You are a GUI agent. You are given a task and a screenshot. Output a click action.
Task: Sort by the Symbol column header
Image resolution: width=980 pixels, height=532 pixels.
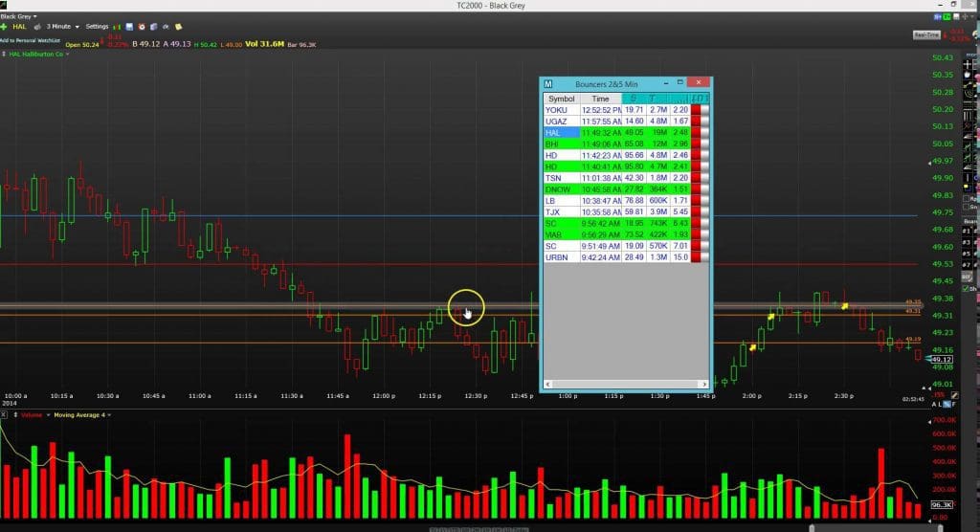click(561, 99)
